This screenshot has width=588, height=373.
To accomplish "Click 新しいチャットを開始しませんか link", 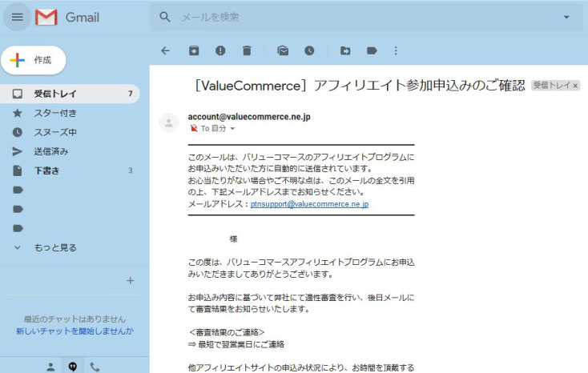I will pyautogui.click(x=75, y=331).
